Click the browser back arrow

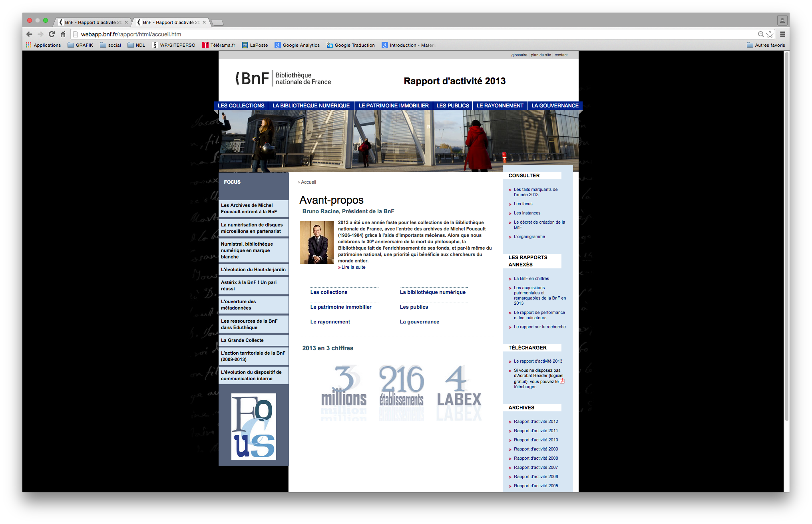click(29, 34)
